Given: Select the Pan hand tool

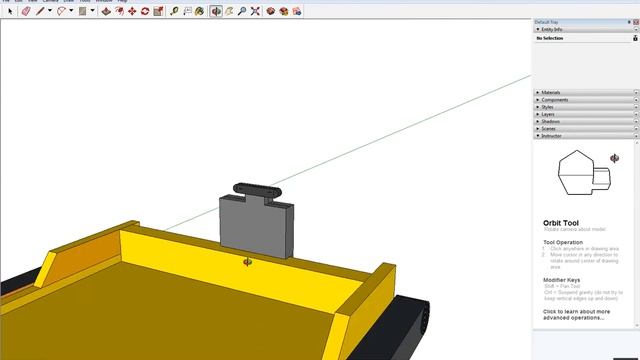Looking at the screenshot, I should (x=229, y=11).
